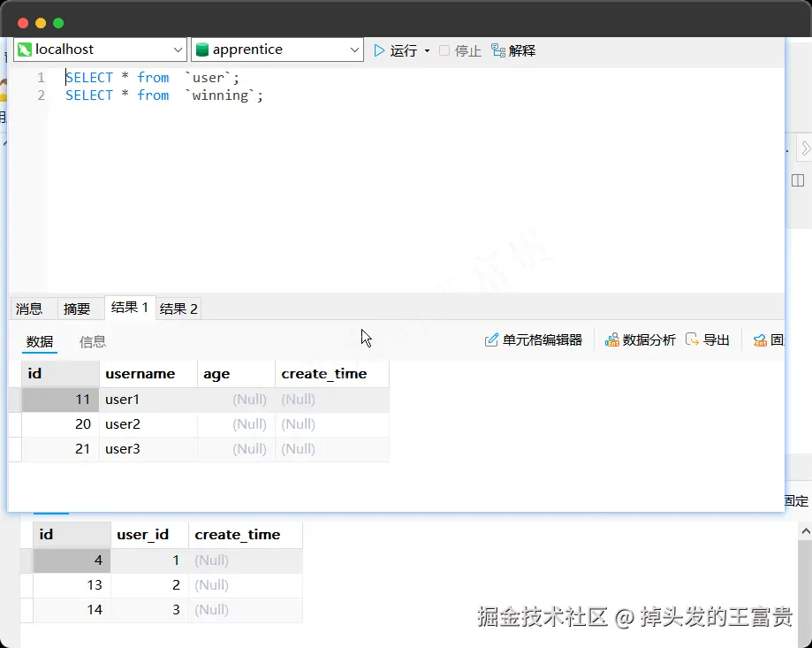Click the create_time Null cell for user3
Image resolution: width=812 pixels, height=648 pixels.
click(x=332, y=449)
